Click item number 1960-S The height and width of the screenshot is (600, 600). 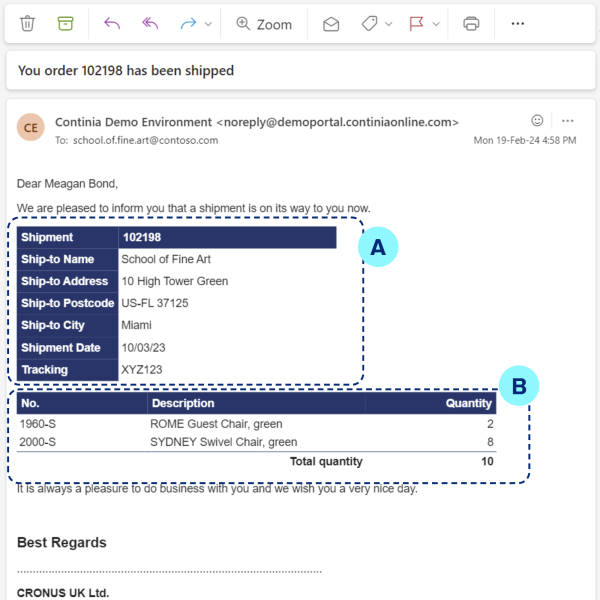pyautogui.click(x=38, y=424)
